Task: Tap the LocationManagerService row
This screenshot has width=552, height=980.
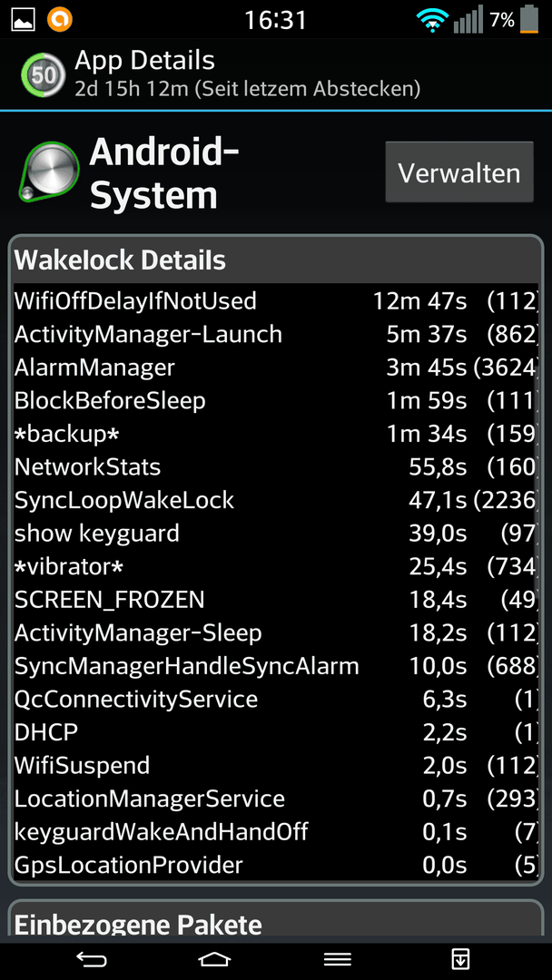Action: click(276, 799)
